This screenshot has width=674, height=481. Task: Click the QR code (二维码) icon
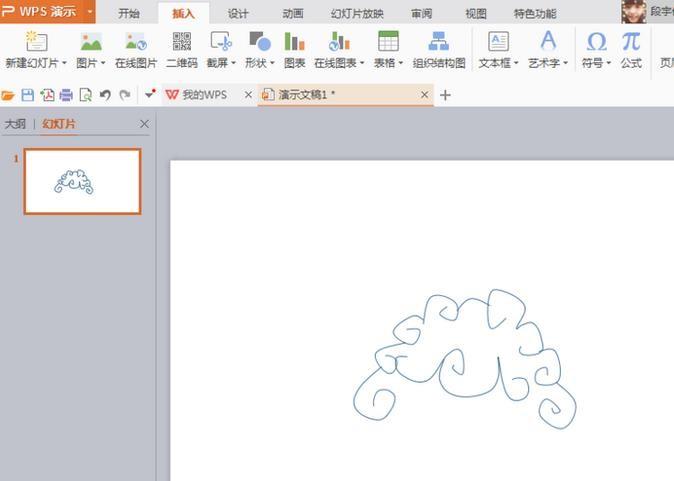point(181,42)
